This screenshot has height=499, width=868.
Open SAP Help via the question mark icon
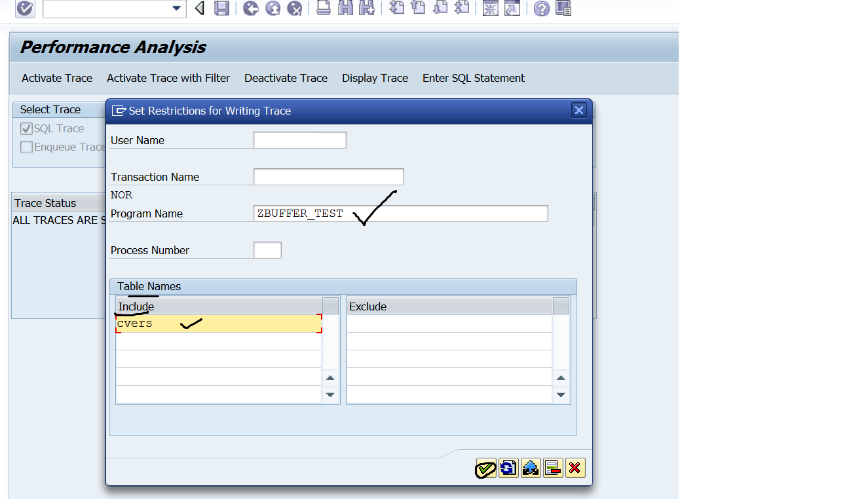click(540, 9)
